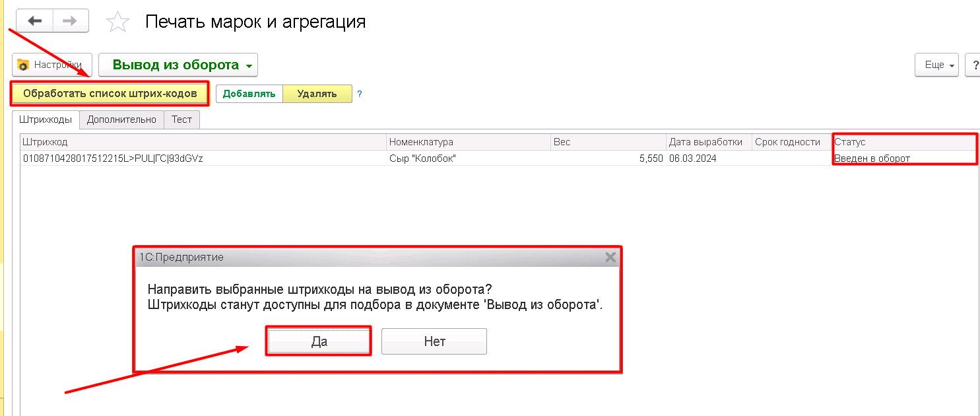This screenshot has height=416, width=980.
Task: Decline the dialog with Нет
Action: 434,341
